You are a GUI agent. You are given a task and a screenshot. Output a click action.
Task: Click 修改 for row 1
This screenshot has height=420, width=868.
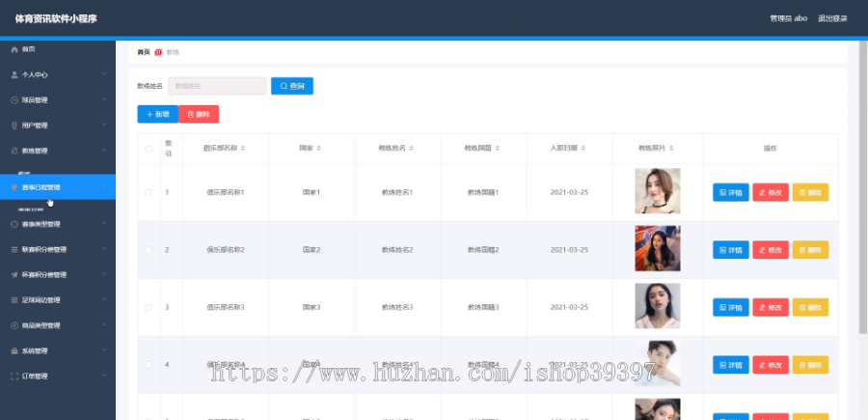point(771,192)
